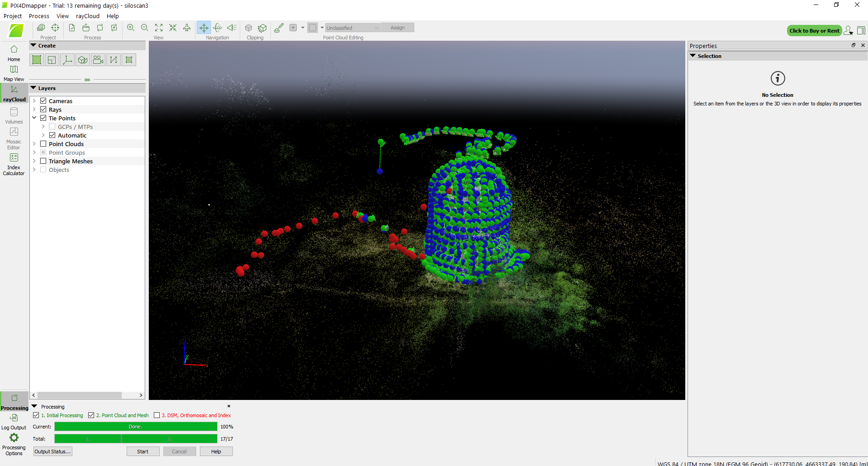Viewport: 868px width, 466px height.
Task: Toggle the right sidebar panel icon
Action: [x=861, y=30]
